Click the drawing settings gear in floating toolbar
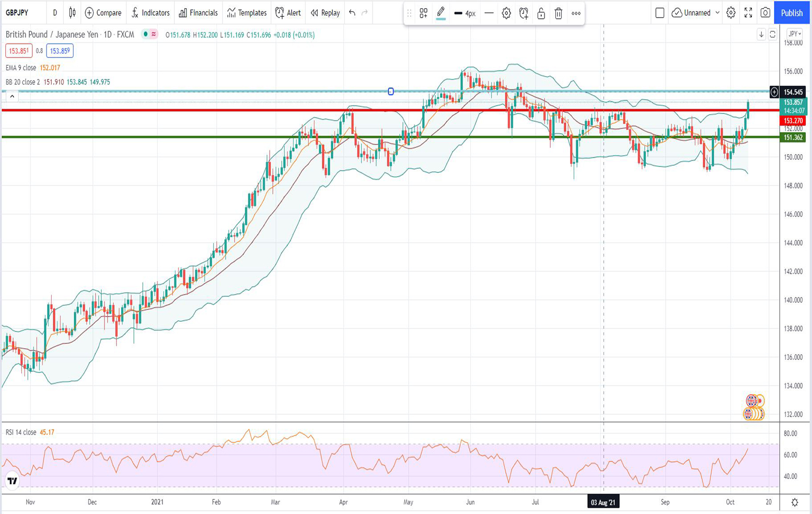The width and height of the screenshot is (812, 514). (x=506, y=14)
